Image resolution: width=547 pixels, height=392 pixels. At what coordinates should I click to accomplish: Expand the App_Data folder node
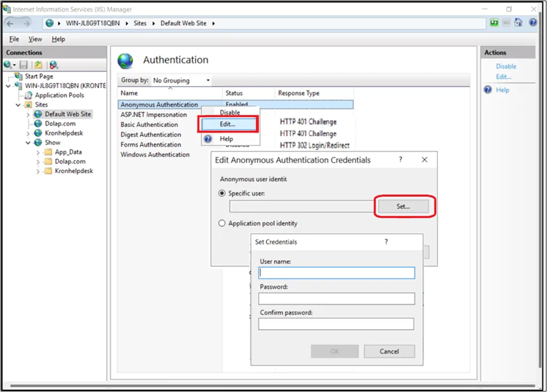point(38,152)
